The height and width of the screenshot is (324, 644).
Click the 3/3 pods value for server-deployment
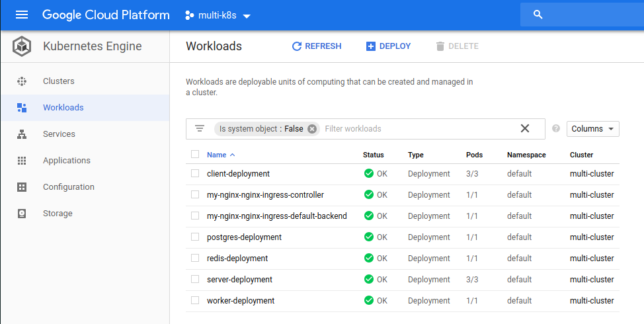(x=472, y=280)
